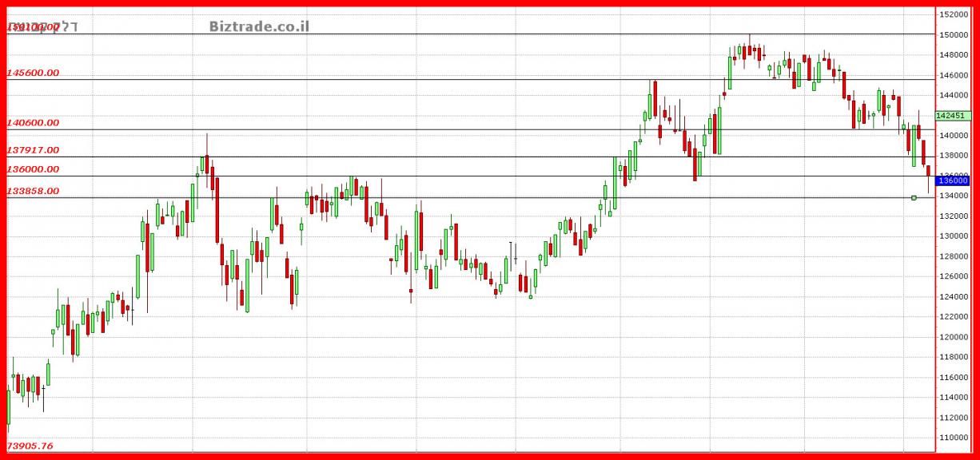Select the 145600.00 level label
980x460 pixels.
[34, 73]
